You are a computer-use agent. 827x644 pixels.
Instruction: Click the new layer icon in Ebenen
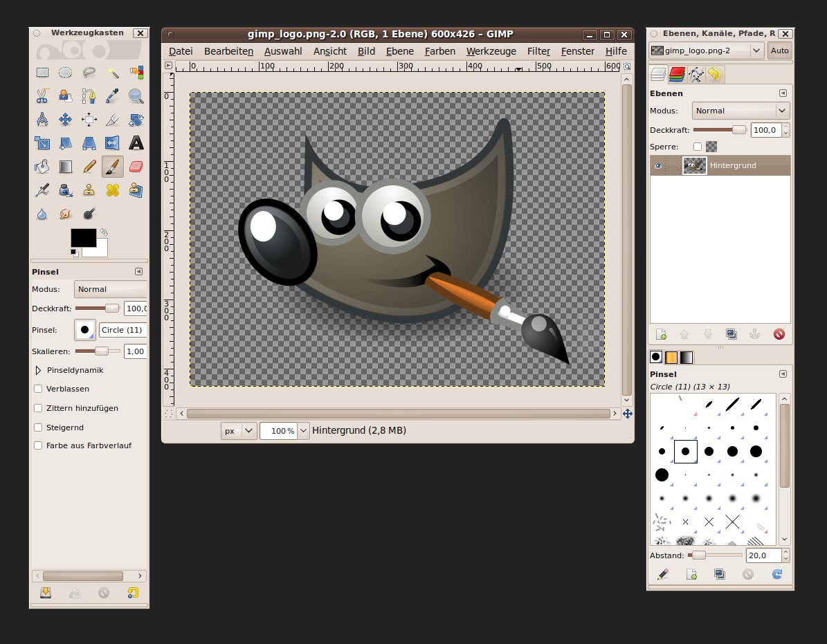pyautogui.click(x=661, y=334)
